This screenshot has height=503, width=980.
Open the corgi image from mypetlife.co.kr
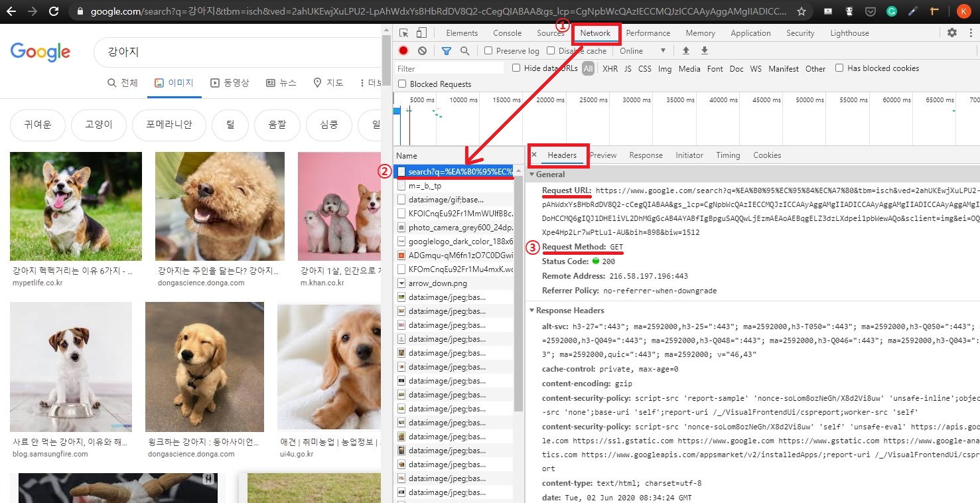click(76, 206)
